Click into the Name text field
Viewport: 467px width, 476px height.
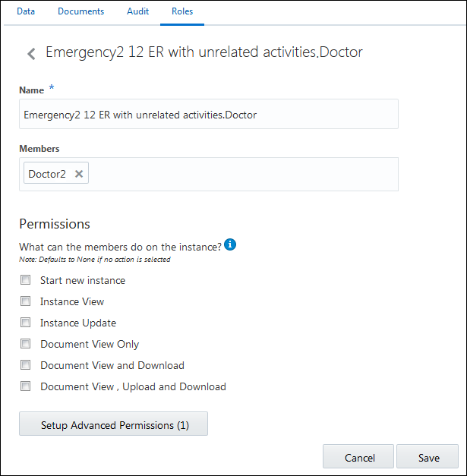pos(208,115)
